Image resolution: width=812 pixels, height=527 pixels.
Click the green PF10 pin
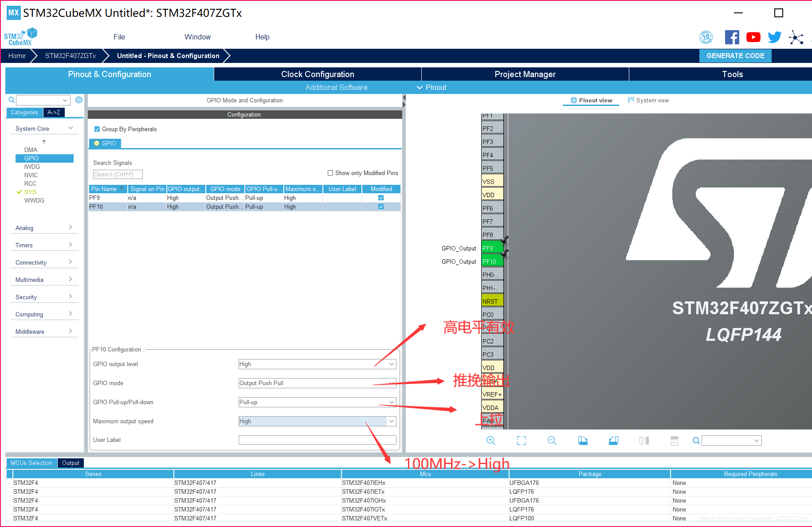point(492,261)
